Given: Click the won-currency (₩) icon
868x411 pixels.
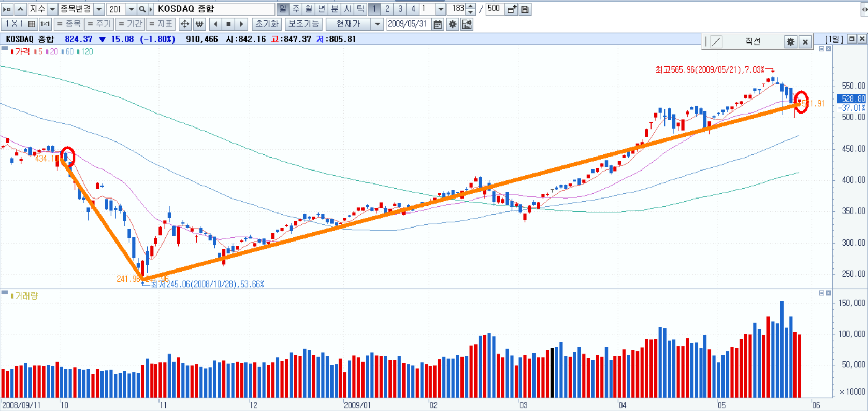Looking at the screenshot, I should click(x=199, y=24).
